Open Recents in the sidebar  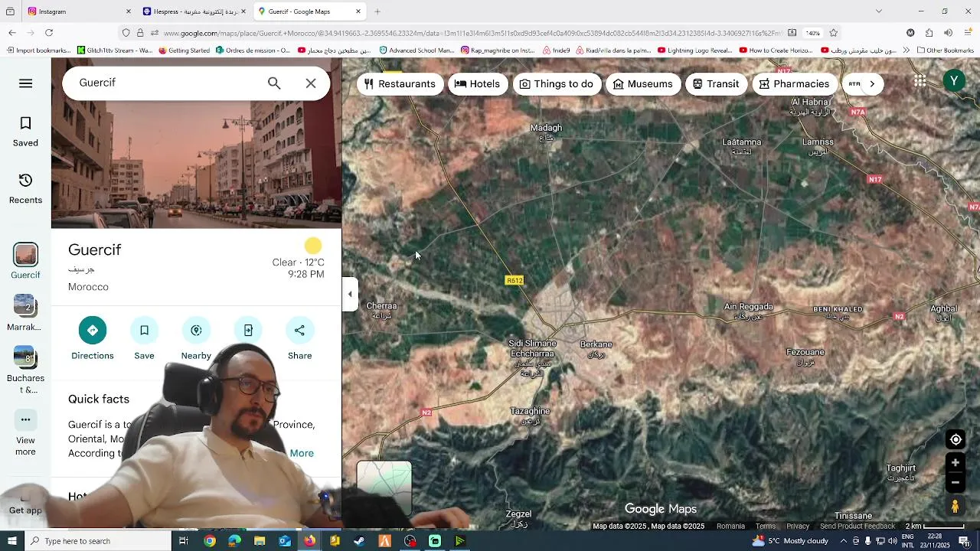25,189
